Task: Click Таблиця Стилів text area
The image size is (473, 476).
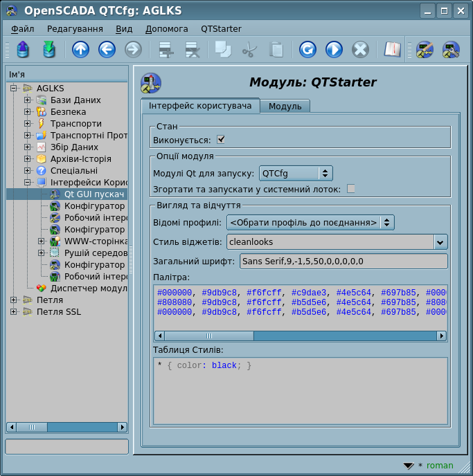Action: 301,391
